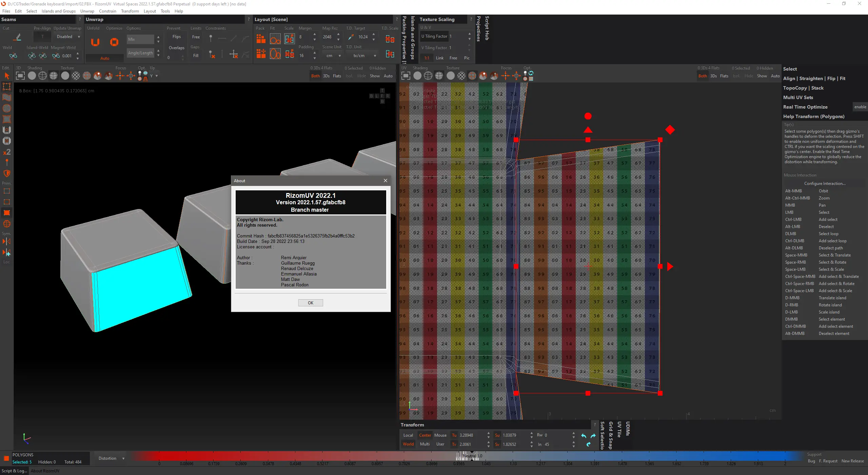Toggle Overlaps prevention option
Screen dimensions: 868x475
(176, 48)
